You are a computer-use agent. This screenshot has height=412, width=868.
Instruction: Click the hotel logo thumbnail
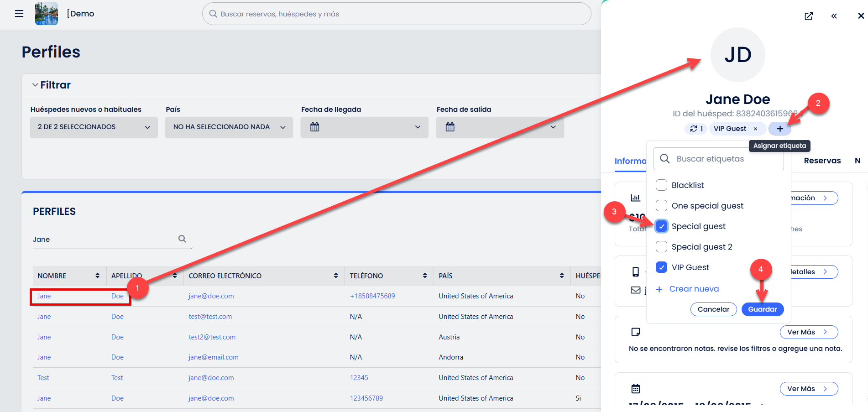click(x=47, y=14)
